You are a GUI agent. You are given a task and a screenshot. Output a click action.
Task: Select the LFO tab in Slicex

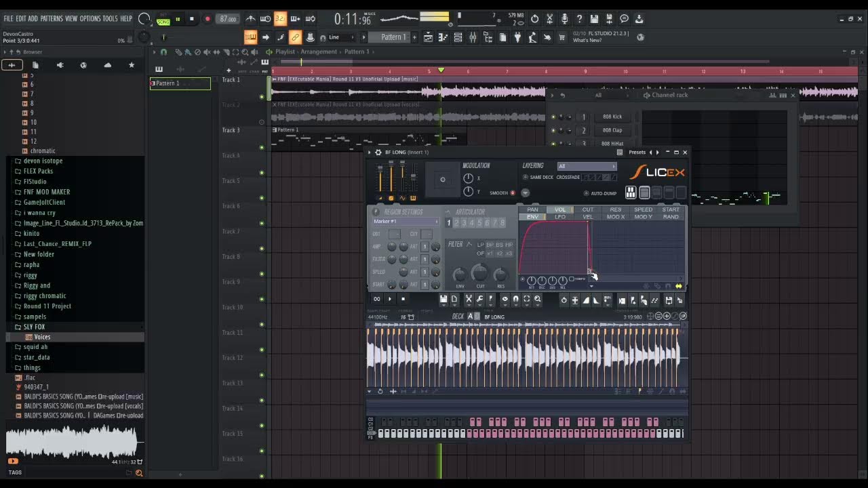coord(560,217)
